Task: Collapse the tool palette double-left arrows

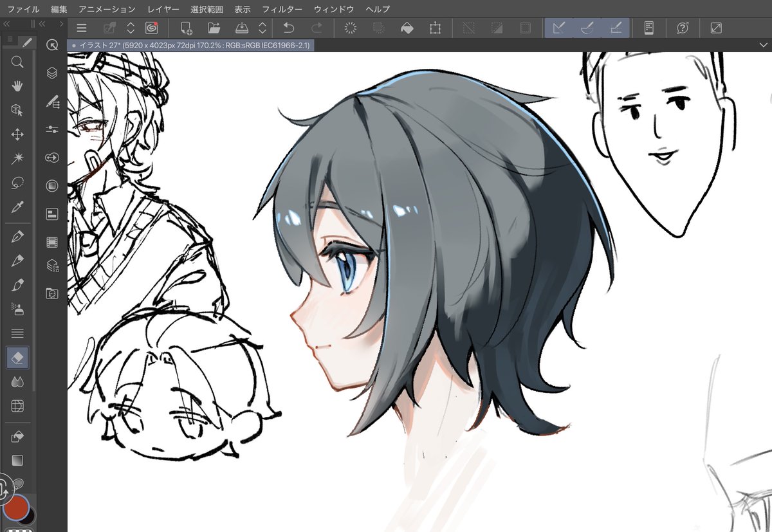Action: 7,24
